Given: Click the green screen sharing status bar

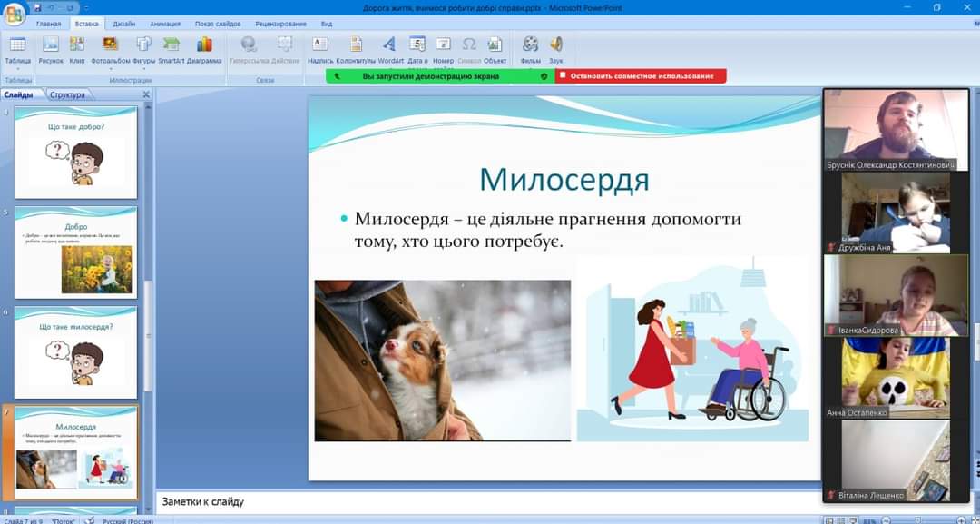Looking at the screenshot, I should (440, 75).
